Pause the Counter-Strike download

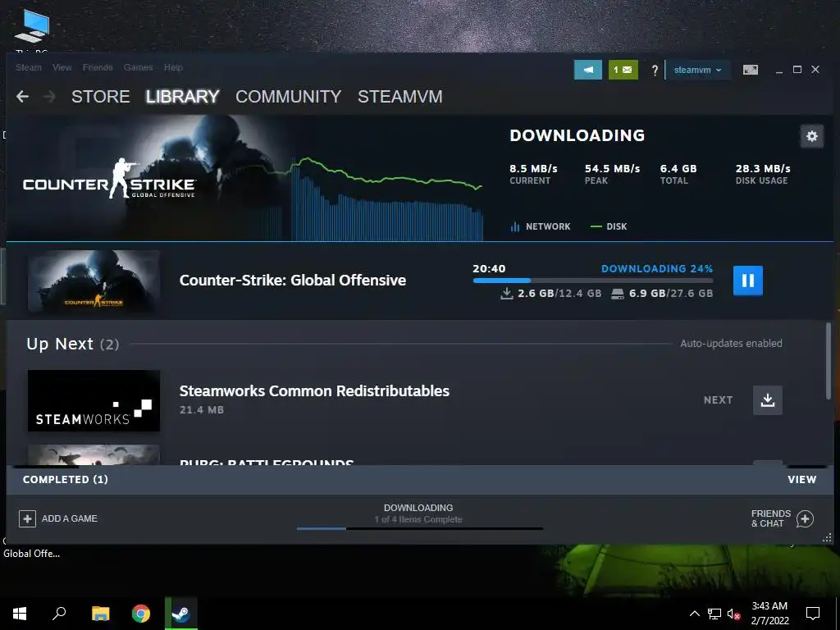click(x=748, y=281)
